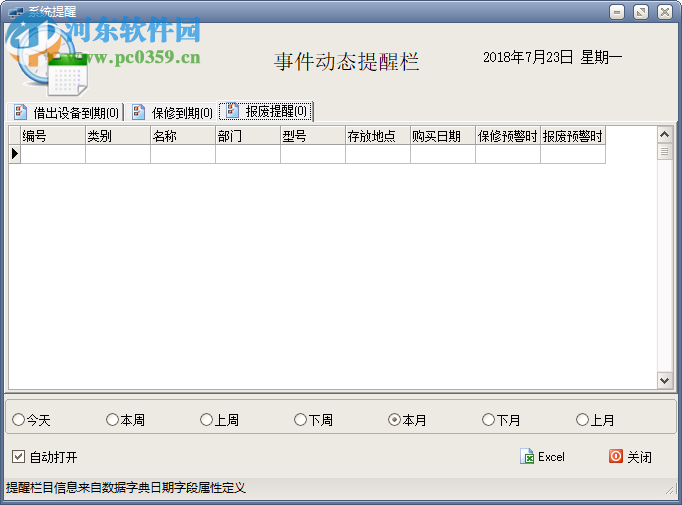Export the list with Excel button

[x=542, y=457]
